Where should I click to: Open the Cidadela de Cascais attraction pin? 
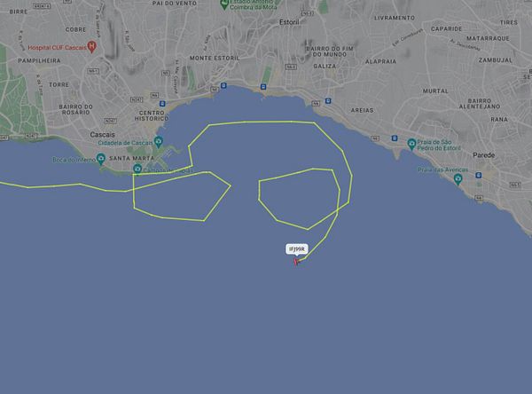[159, 141]
